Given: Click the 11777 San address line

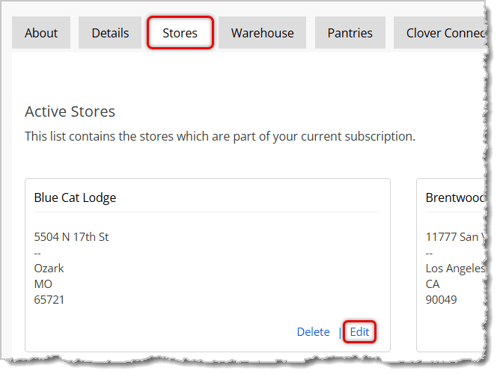Looking at the screenshot, I should point(455,237).
